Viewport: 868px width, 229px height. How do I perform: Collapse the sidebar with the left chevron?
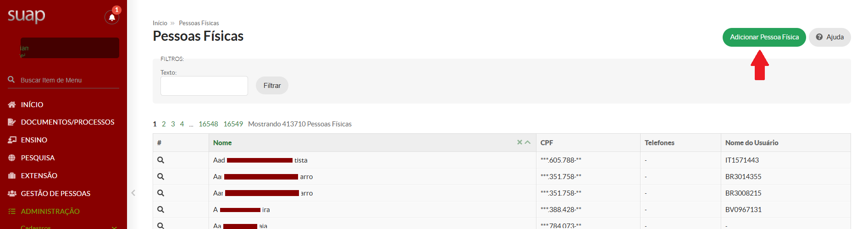pyautogui.click(x=133, y=193)
